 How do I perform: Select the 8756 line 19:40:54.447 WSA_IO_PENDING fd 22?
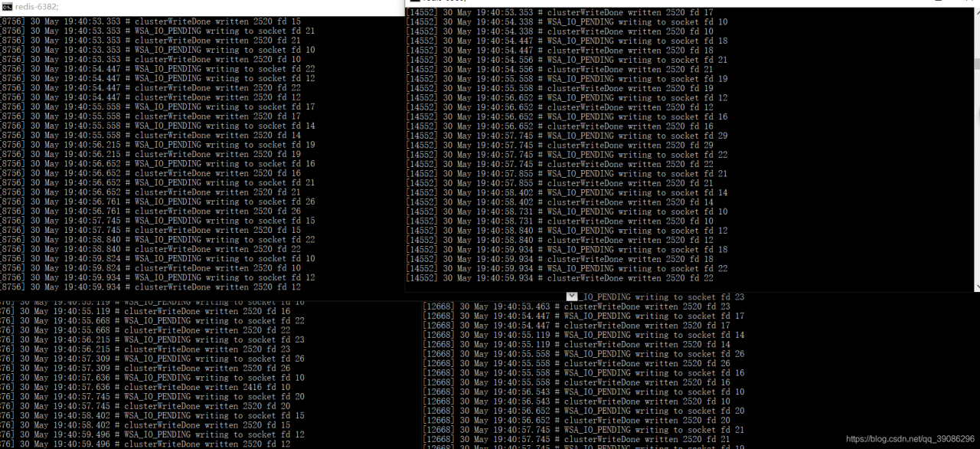157,69
